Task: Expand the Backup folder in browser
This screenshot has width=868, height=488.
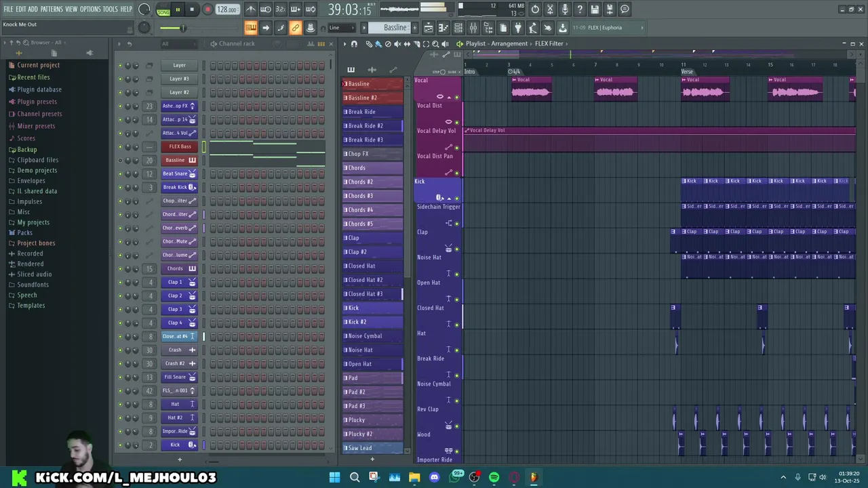Action: point(26,149)
